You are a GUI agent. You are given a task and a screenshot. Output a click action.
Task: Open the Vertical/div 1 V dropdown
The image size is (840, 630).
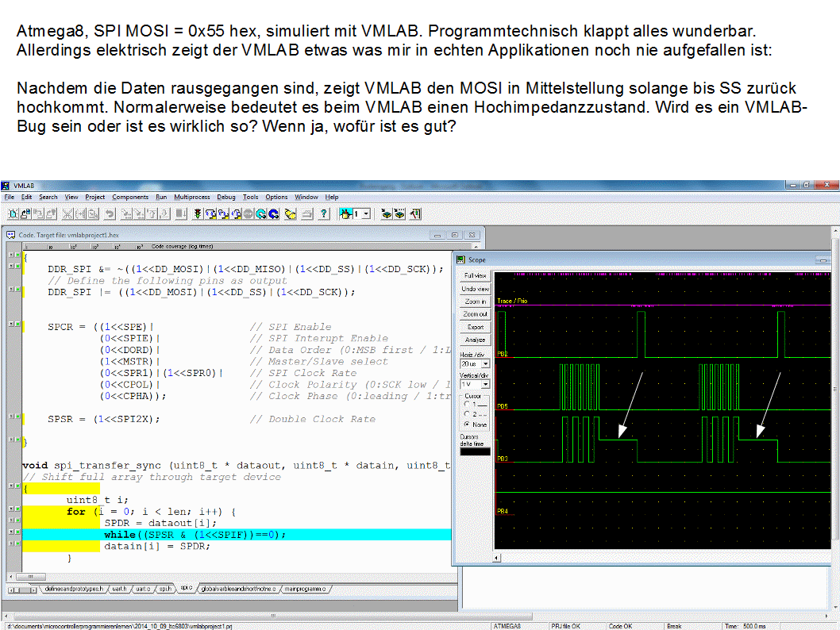(x=485, y=384)
